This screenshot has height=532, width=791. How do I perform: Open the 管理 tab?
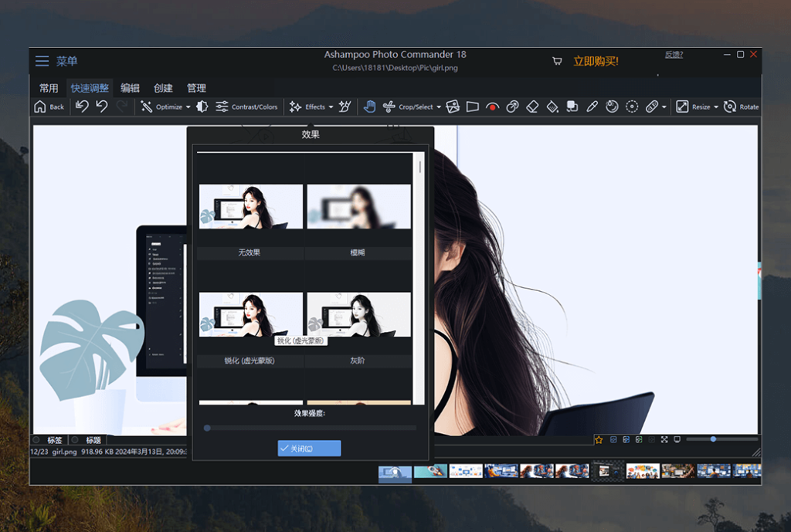196,88
